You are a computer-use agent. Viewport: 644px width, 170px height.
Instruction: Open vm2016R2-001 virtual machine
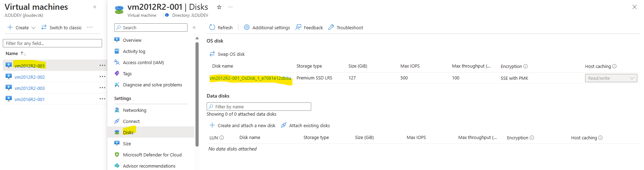(x=30, y=99)
